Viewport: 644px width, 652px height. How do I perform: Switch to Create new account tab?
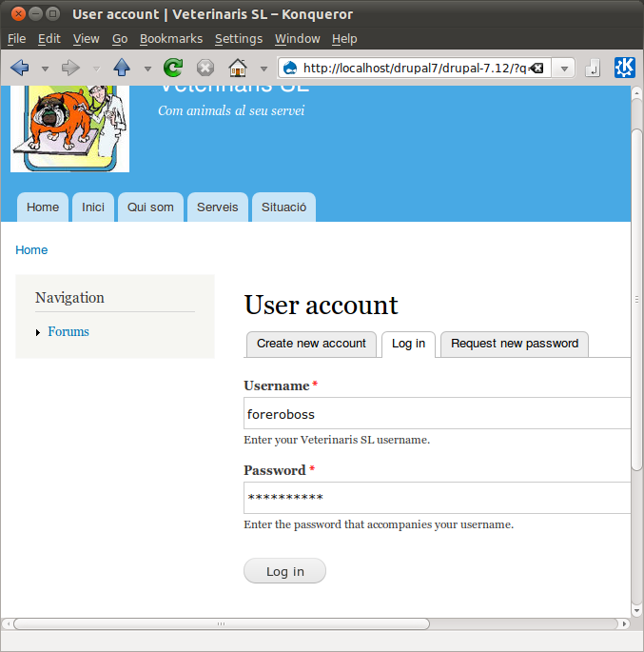[x=311, y=344]
